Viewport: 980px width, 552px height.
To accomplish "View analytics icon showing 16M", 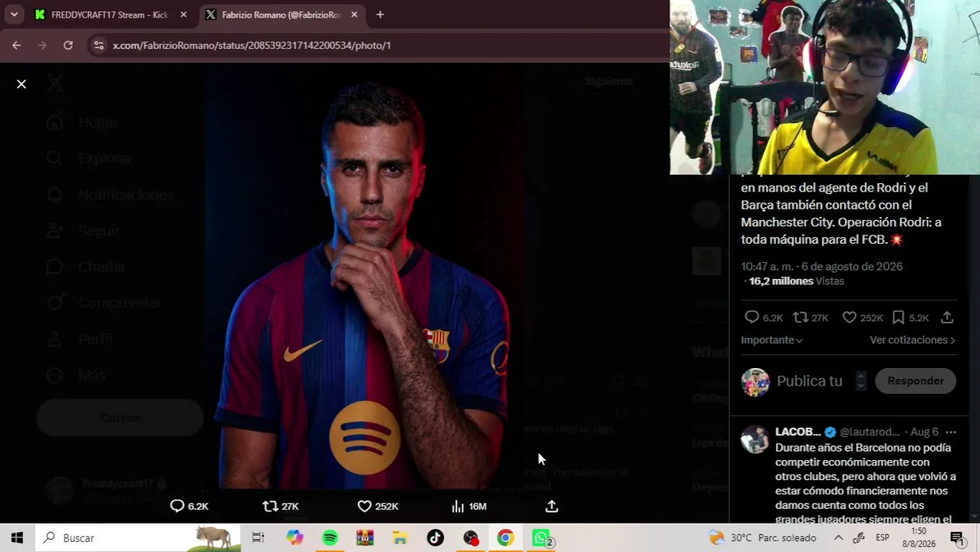I will (469, 506).
